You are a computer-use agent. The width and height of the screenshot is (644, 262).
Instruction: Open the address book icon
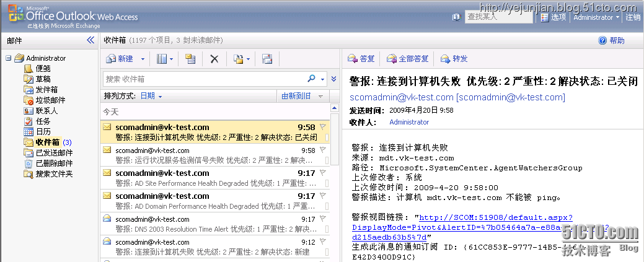[456, 17]
